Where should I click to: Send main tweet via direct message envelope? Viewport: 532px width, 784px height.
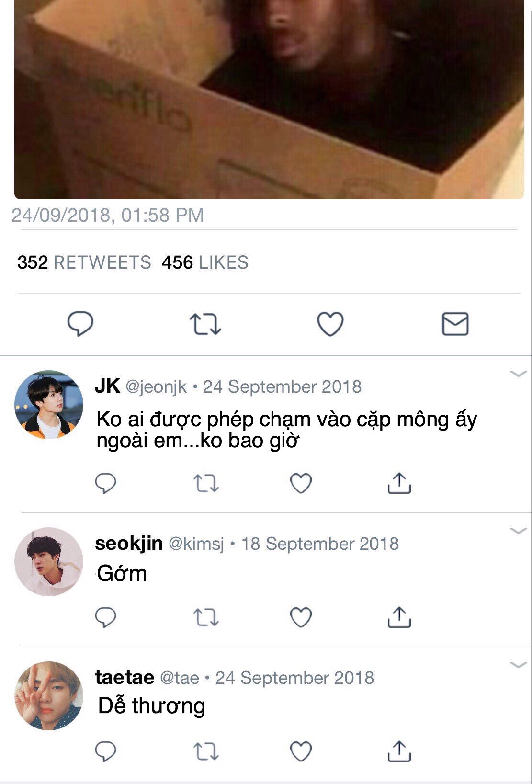(x=455, y=323)
